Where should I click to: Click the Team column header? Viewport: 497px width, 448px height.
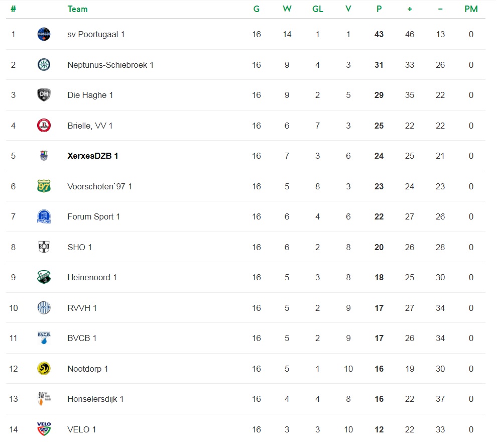tap(78, 9)
